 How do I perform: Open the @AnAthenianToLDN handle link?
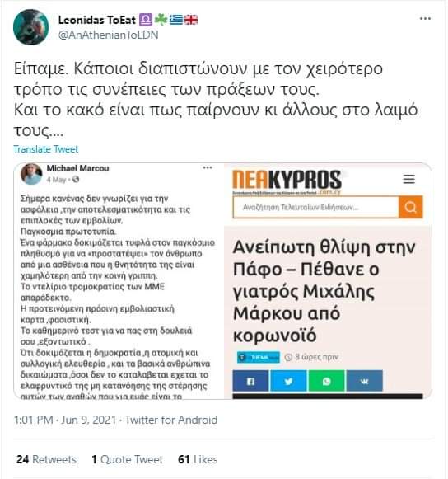click(109, 35)
